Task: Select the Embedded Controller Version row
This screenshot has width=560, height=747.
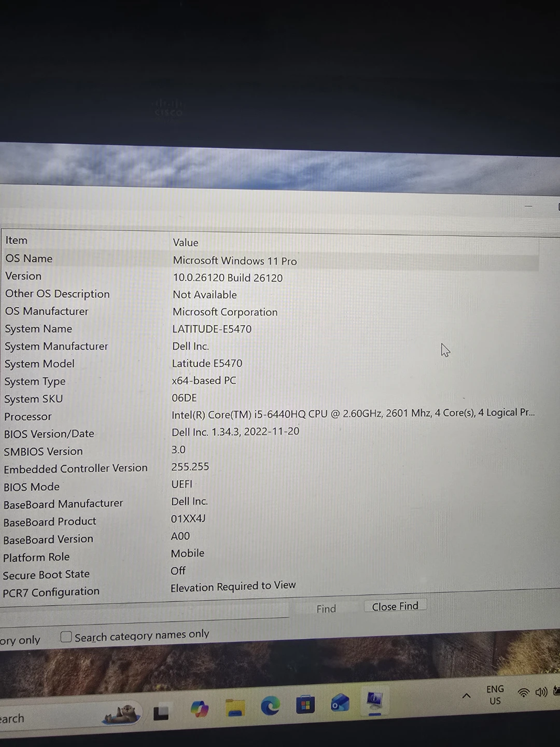Action: (270, 468)
